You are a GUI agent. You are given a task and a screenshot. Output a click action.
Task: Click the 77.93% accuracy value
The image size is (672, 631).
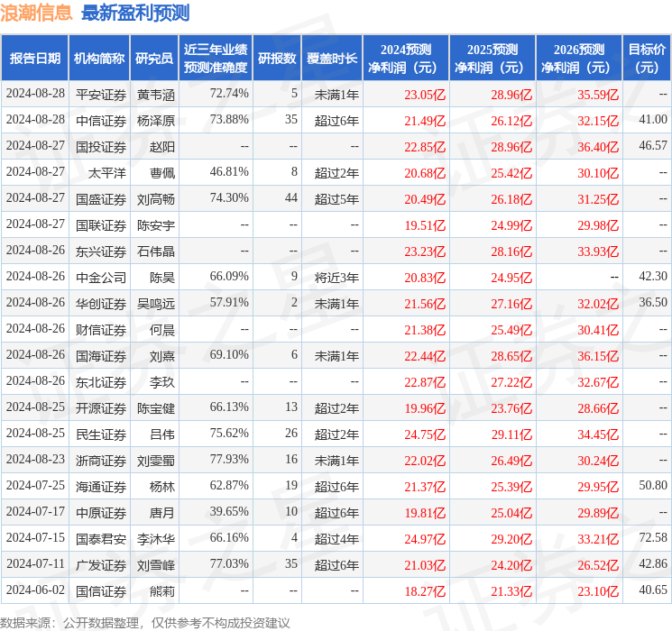(229, 459)
